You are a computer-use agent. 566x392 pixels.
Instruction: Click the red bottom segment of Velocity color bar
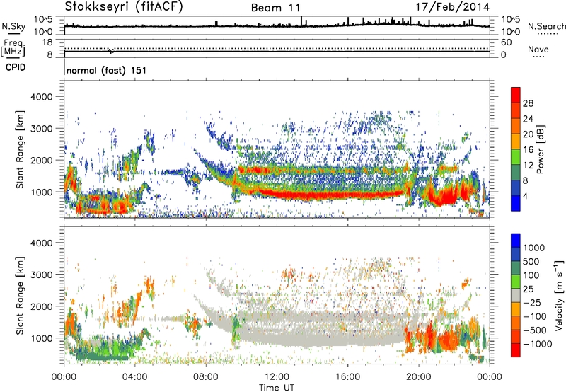pos(516,350)
